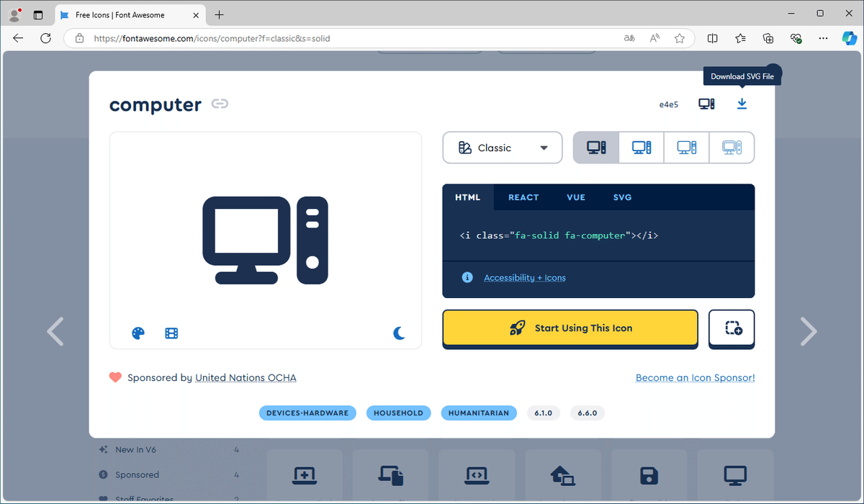Switch to the HTML code tab
This screenshot has height=504, width=864.
click(468, 197)
